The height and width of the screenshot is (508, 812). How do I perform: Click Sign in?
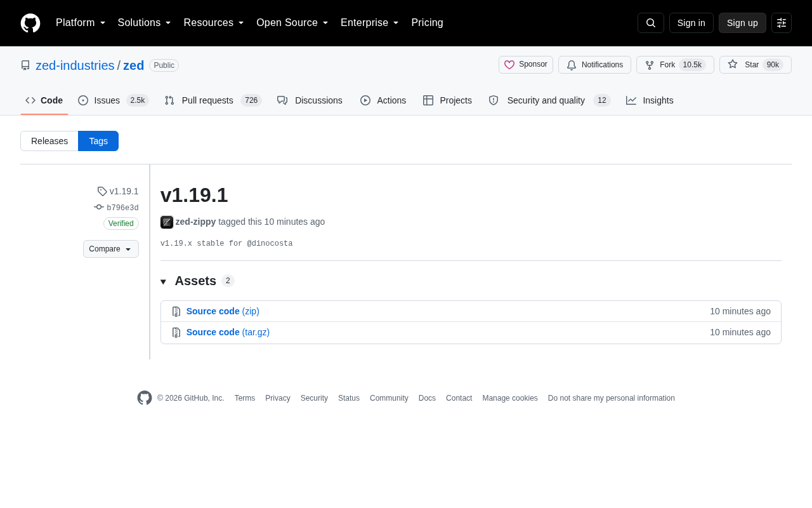click(x=691, y=23)
